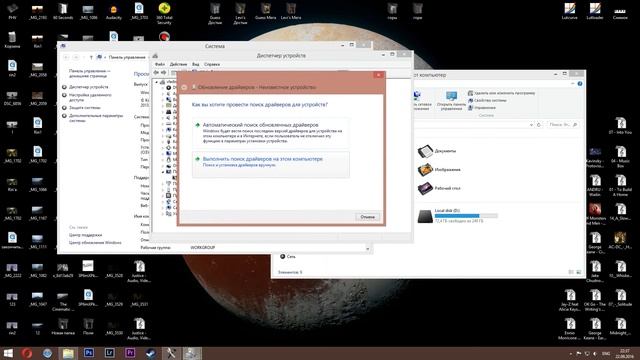The width and height of the screenshot is (640, 360).
Task: Click the Отмена button in driver dialog
Action: point(367,217)
